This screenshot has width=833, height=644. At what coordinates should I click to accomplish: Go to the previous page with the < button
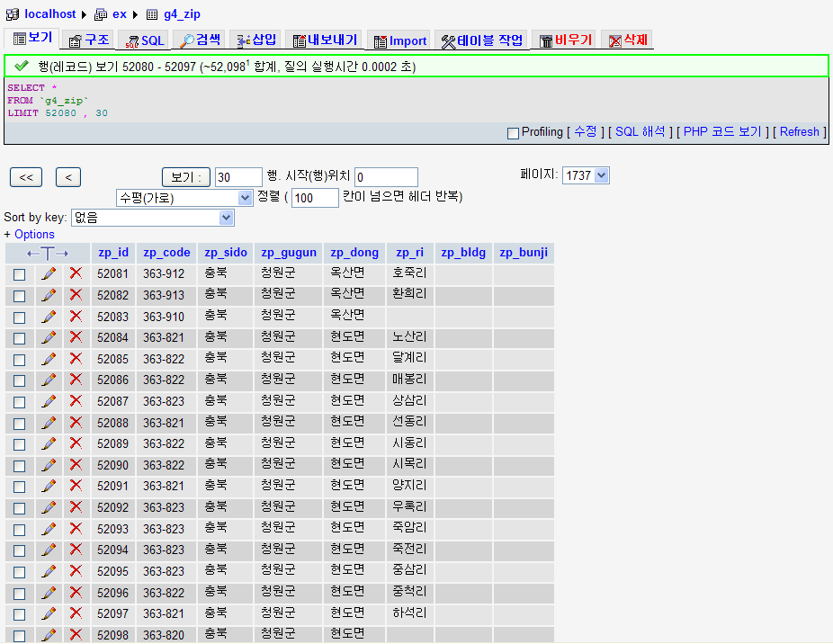68,177
